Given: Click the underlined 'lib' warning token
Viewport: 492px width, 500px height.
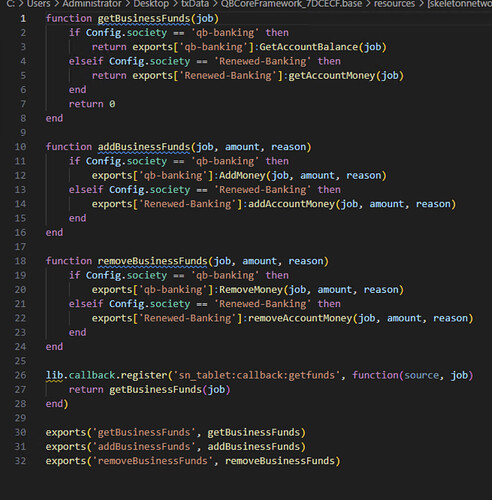Looking at the screenshot, I should [x=54, y=375].
